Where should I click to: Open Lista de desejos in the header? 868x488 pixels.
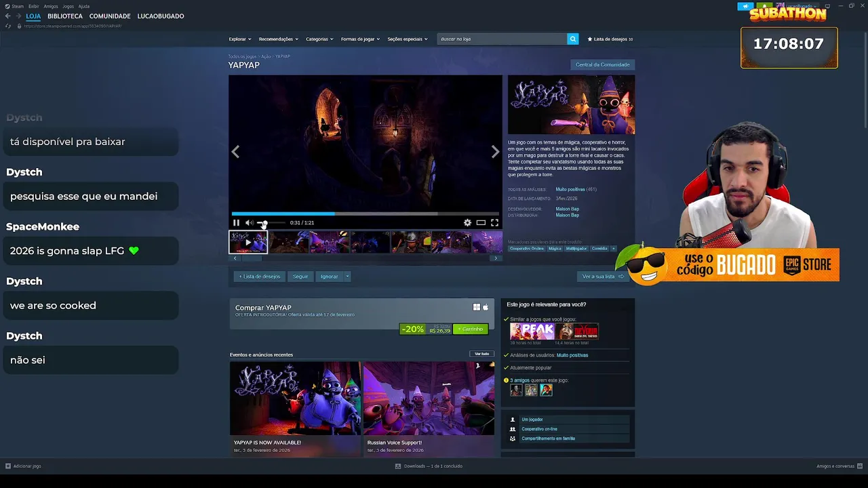point(610,39)
